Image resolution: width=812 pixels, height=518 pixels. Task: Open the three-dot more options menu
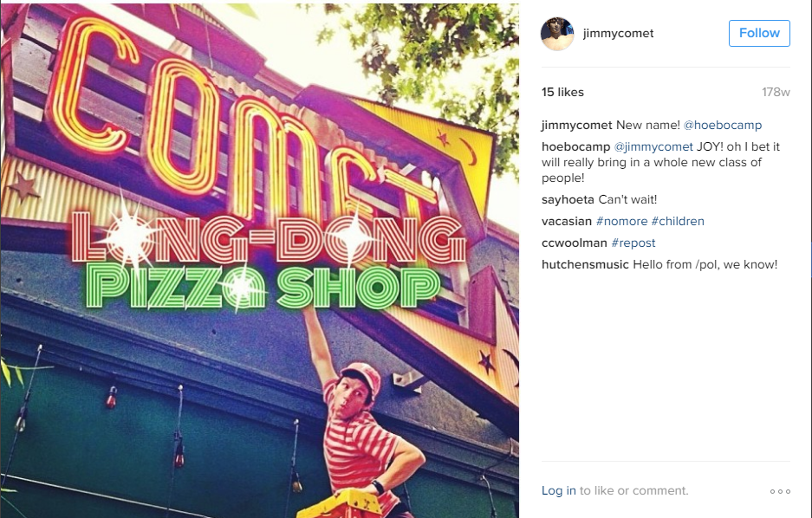780,491
